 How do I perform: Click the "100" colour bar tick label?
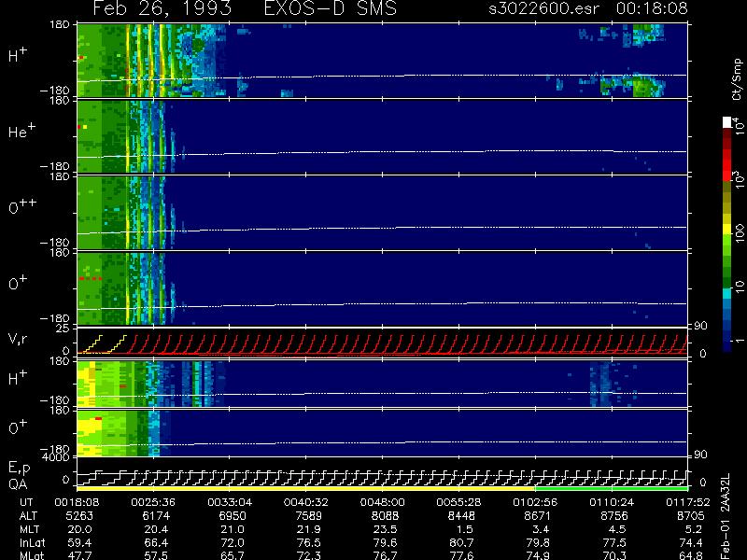pyautogui.click(x=739, y=234)
